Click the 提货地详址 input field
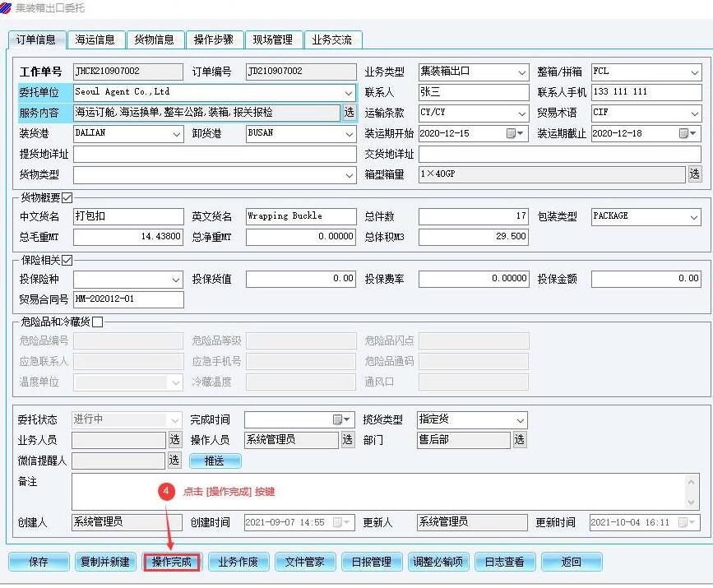Viewport: 713px width, 588px height. 214,154
